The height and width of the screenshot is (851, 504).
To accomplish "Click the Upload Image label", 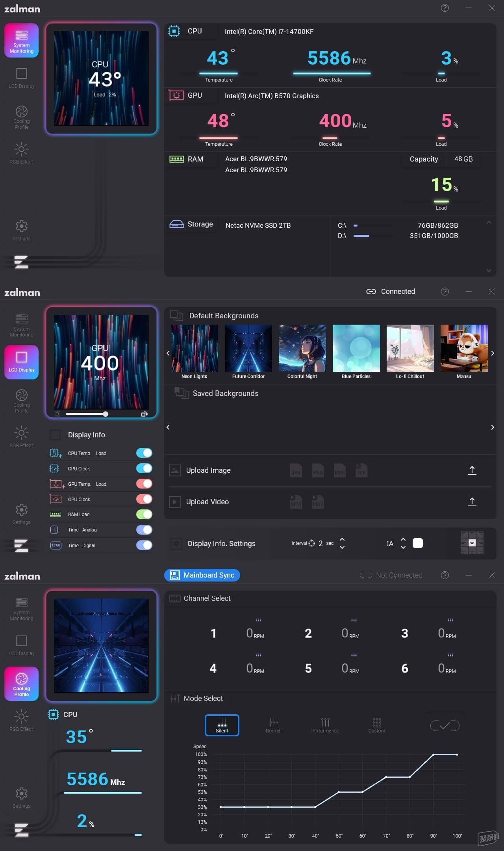I will pyautogui.click(x=208, y=470).
